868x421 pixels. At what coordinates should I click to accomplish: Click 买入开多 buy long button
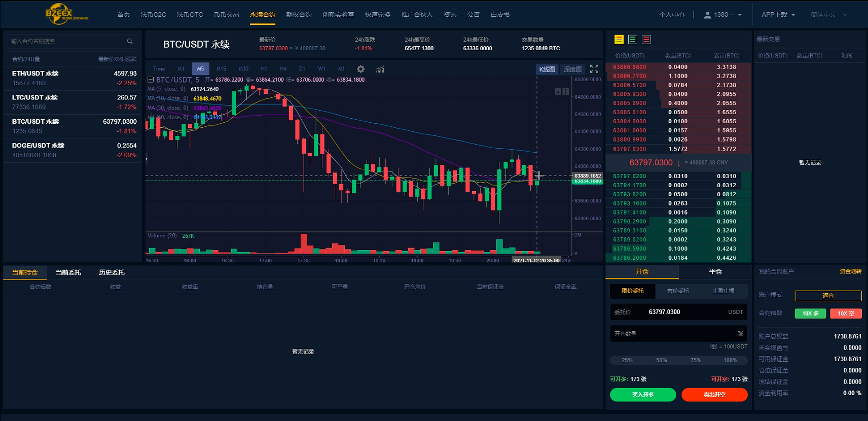click(643, 395)
